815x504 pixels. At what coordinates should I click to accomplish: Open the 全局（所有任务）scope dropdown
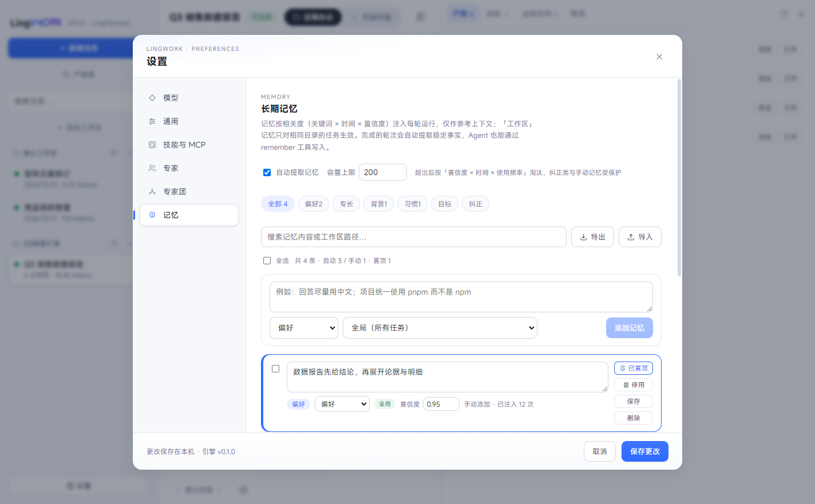coord(440,328)
